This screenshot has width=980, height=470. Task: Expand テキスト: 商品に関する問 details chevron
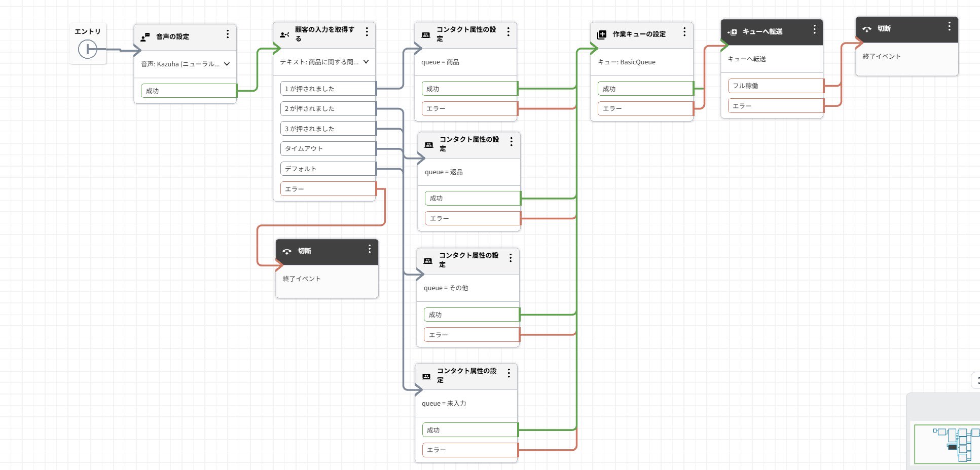[x=366, y=62]
